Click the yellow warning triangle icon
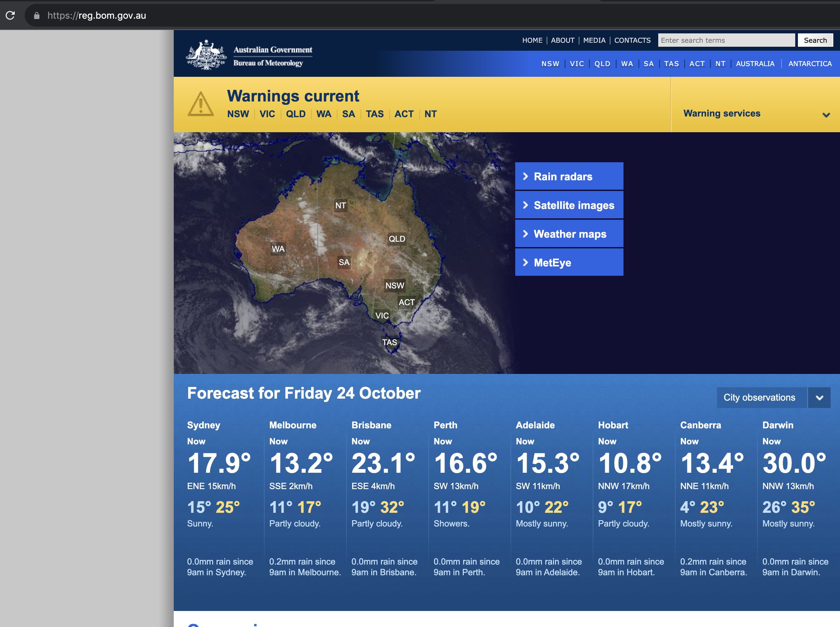 click(200, 104)
